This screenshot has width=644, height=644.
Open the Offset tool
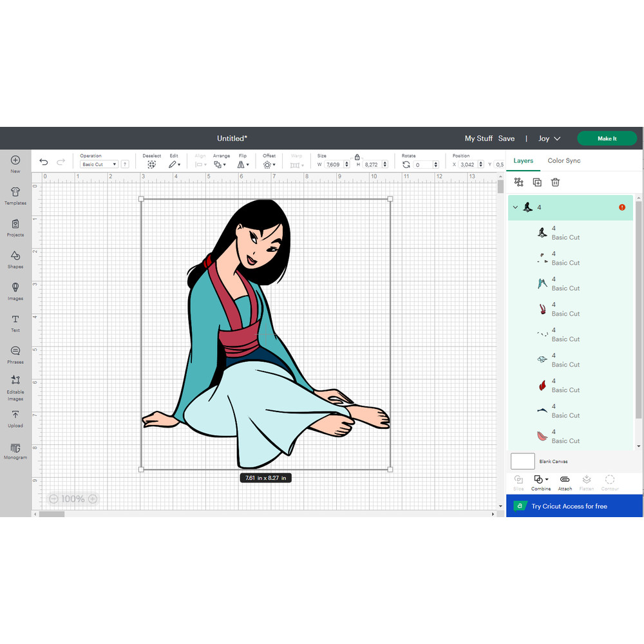(267, 164)
